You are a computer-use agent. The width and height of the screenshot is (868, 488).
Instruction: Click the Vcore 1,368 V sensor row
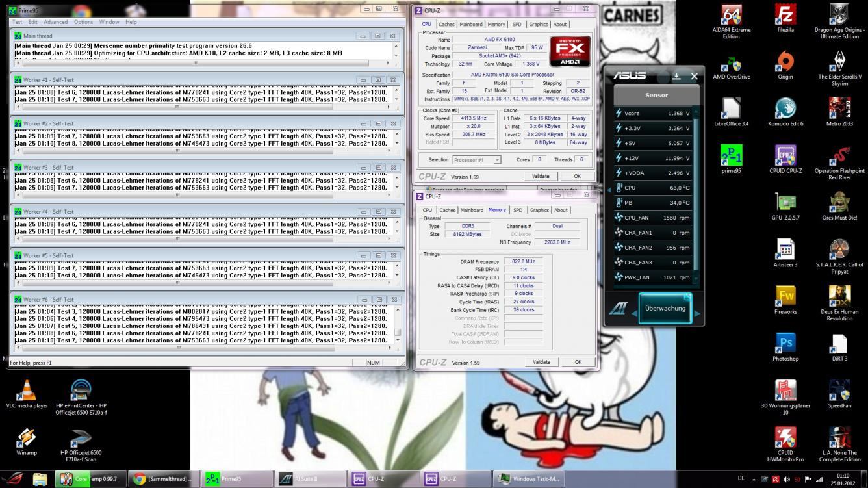coord(653,113)
